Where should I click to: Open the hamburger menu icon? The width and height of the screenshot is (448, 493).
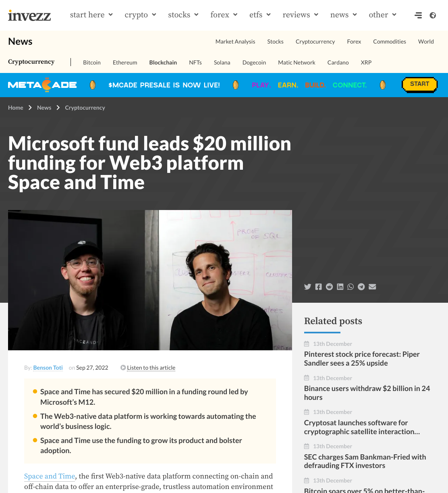pos(418,15)
